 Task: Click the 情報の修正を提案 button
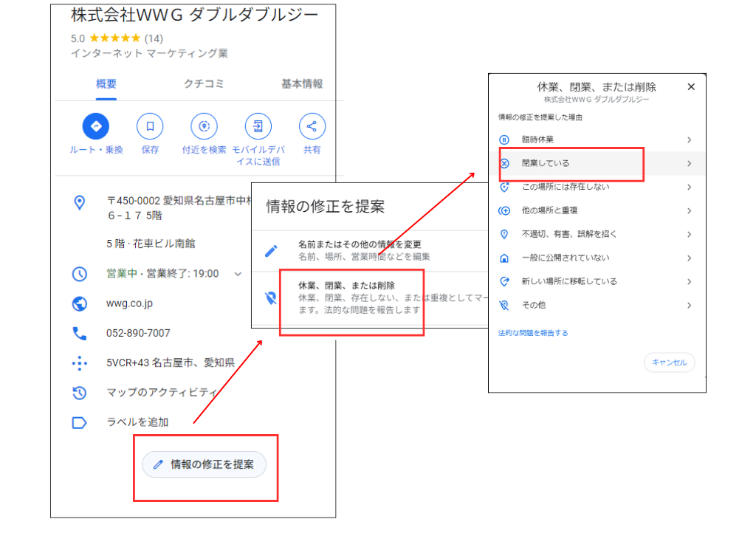click(x=205, y=465)
